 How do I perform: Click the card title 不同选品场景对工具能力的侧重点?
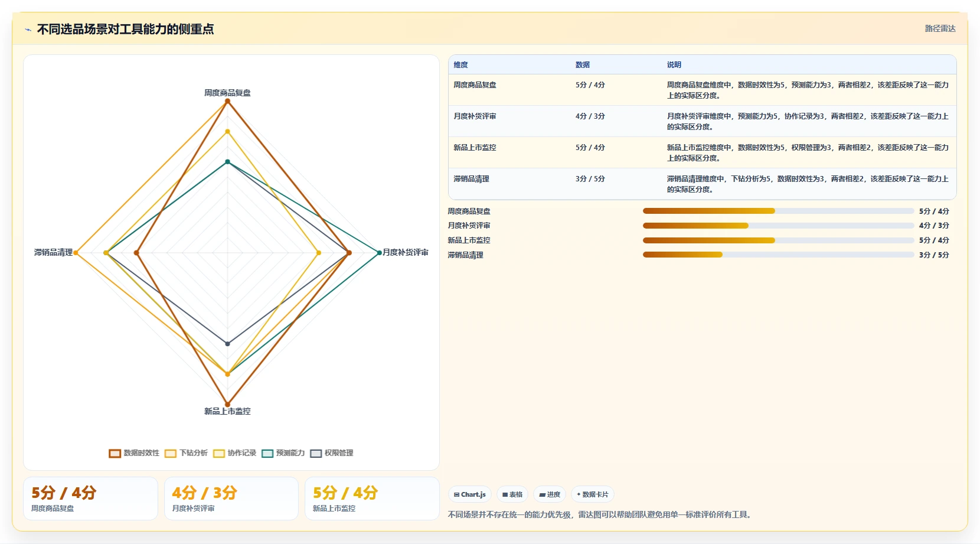point(125,29)
